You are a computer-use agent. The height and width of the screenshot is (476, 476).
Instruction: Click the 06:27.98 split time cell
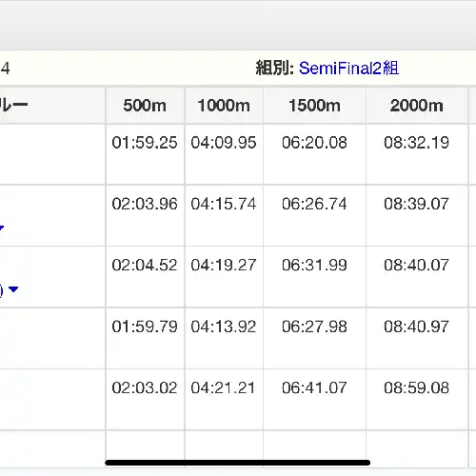coord(314,327)
